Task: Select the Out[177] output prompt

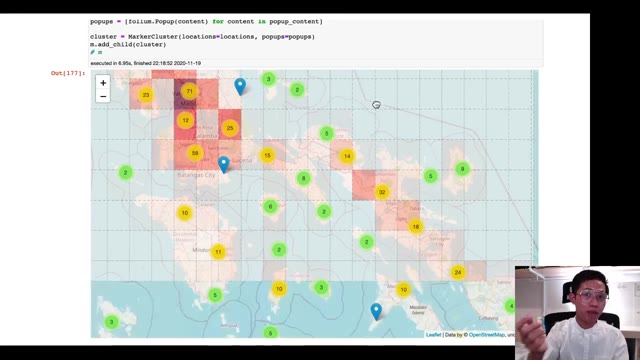Action: tap(68, 73)
